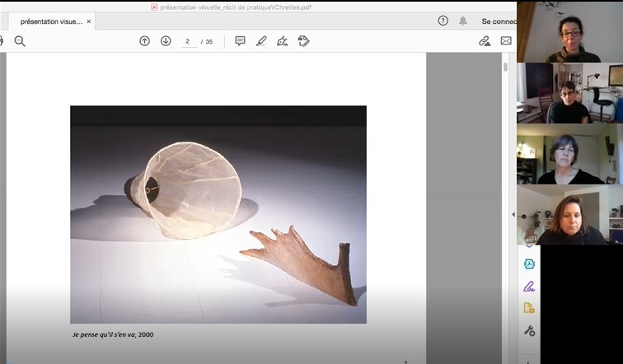Go to previous page with up arrow

coord(144,41)
